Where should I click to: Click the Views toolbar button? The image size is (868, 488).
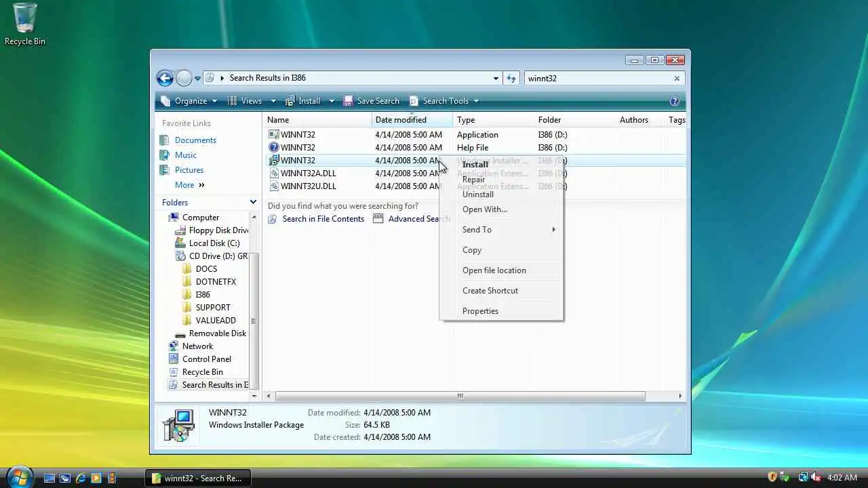point(244,101)
